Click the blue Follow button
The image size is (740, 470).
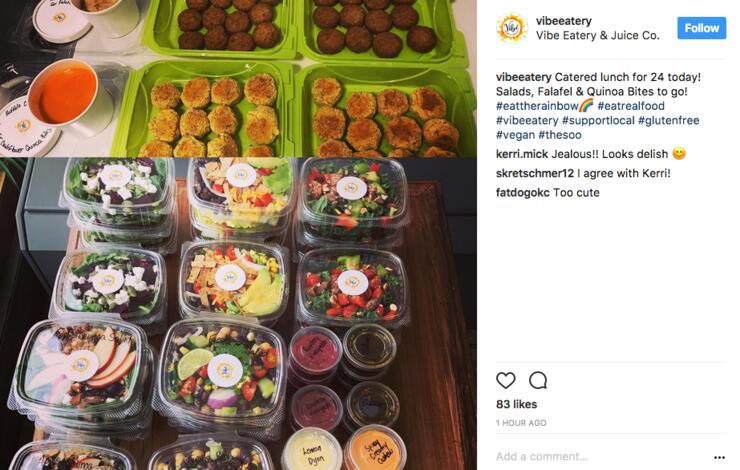[701, 28]
